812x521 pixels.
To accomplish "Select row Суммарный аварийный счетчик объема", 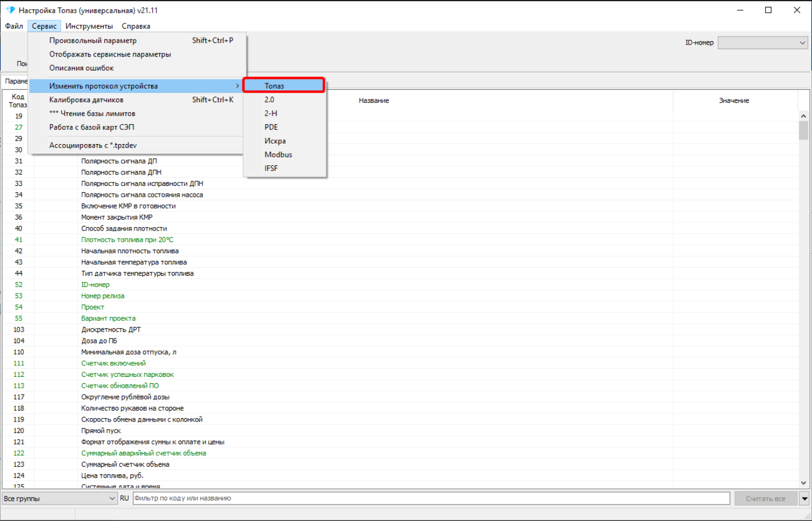I will 401,454.
